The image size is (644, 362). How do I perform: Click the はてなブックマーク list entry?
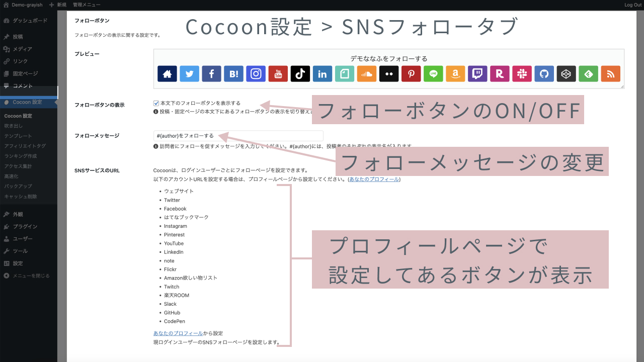click(x=186, y=217)
